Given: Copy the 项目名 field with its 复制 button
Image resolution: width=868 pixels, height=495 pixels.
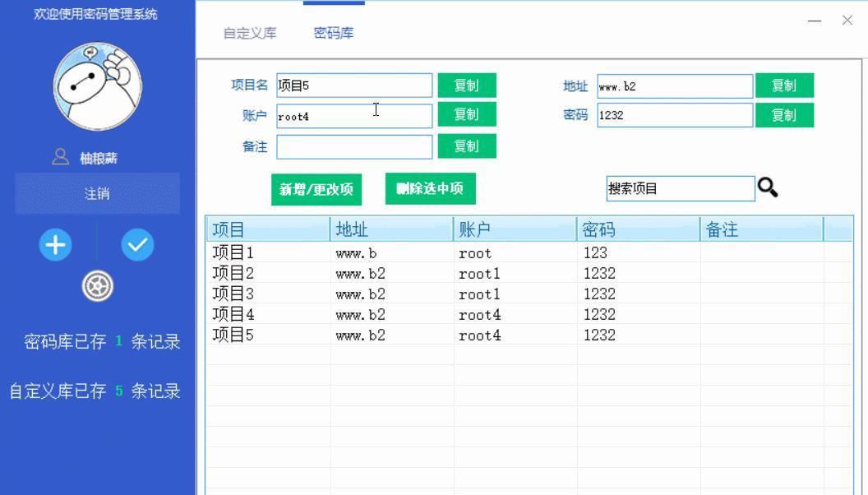Looking at the screenshot, I should (467, 86).
